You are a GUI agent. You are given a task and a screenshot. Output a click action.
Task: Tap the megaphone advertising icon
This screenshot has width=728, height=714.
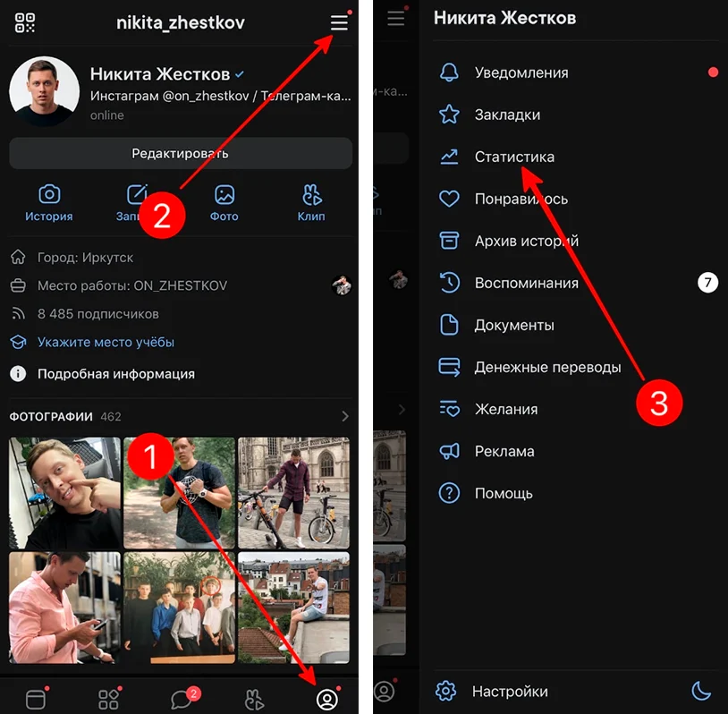[449, 451]
